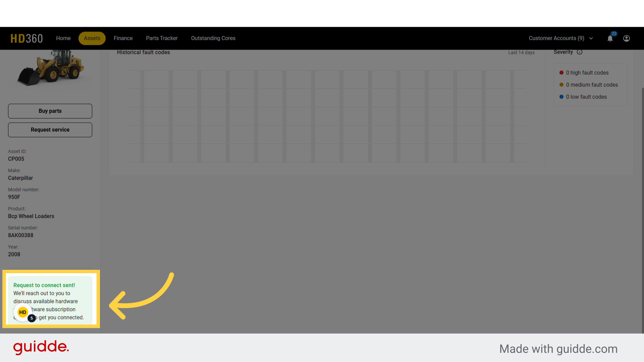This screenshot has width=644, height=362.
Task: Open the notifications bell icon
Action: tap(610, 39)
